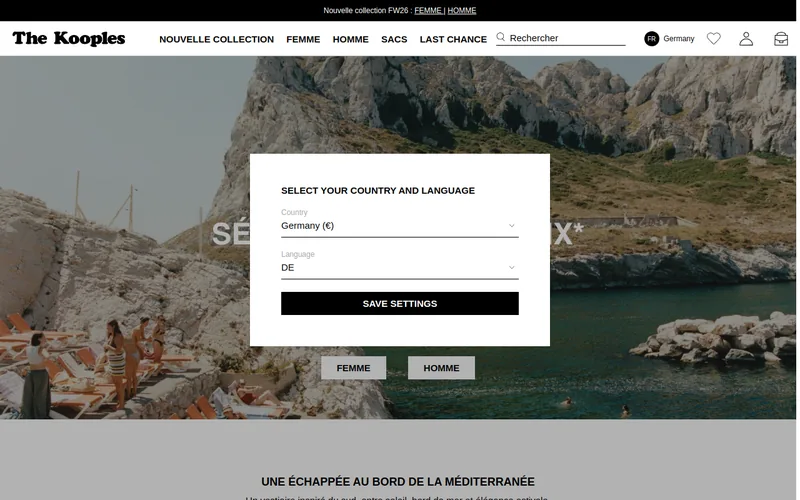Open the Nouvelle Collection menu
Image resolution: width=800 pixels, height=500 pixels.
[x=217, y=39]
